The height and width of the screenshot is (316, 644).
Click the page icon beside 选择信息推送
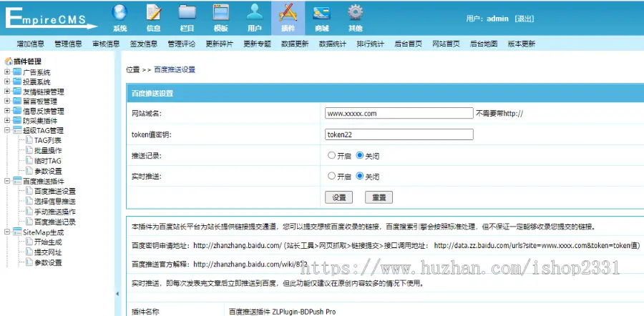29,202
